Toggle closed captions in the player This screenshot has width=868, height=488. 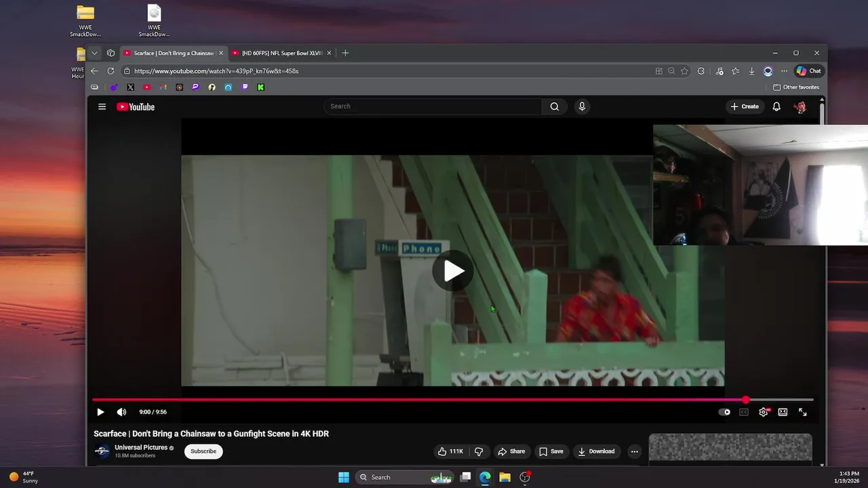click(744, 412)
